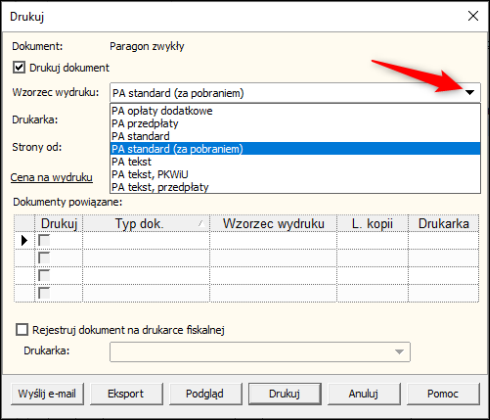490x420 pixels.
Task: Click the Drukuj column header in table
Action: pyautogui.click(x=59, y=223)
